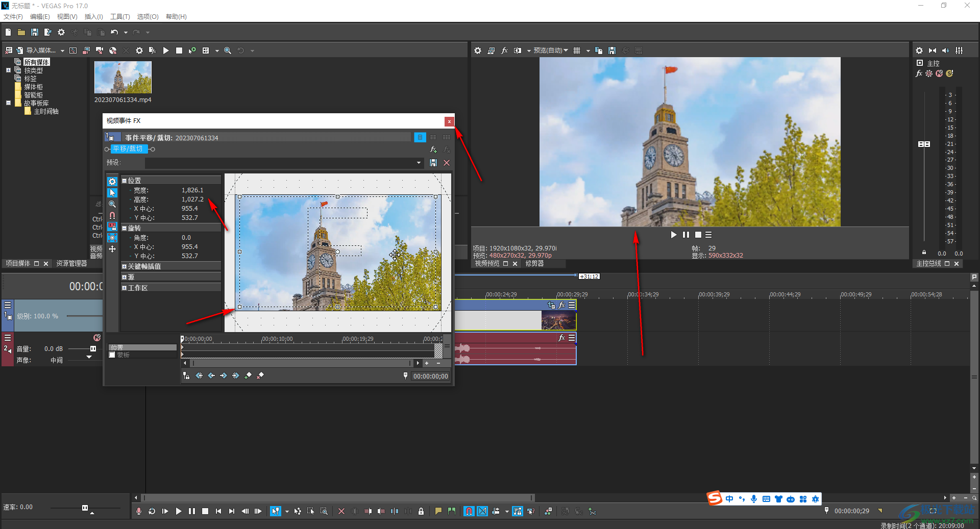
Task: Click the video preview fx icon
Action: 504,51
